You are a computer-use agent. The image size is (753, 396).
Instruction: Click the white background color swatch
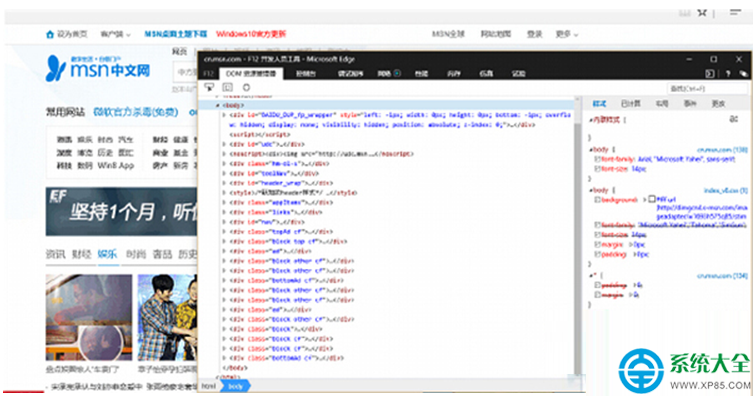click(x=652, y=199)
